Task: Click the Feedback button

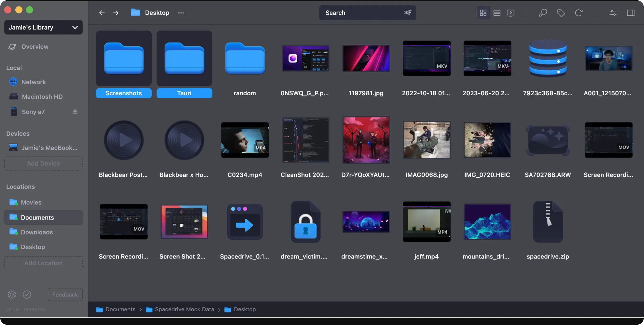Action: 65,294
